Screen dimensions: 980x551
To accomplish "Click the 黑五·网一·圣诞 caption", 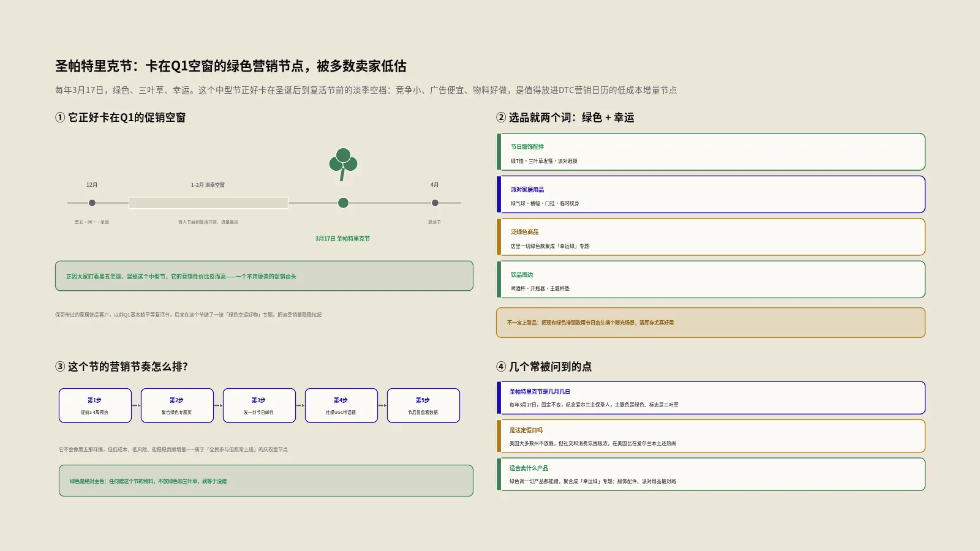I will point(92,222).
